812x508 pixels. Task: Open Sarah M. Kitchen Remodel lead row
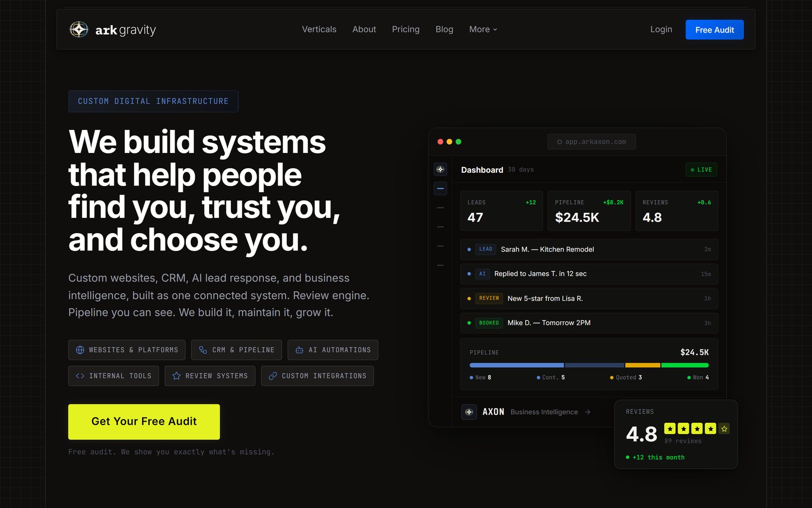click(x=589, y=249)
